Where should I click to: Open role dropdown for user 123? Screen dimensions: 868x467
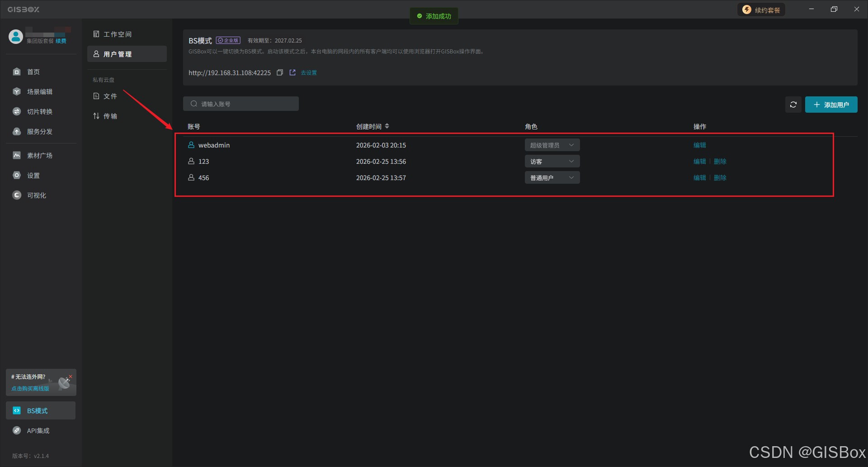[552, 161]
